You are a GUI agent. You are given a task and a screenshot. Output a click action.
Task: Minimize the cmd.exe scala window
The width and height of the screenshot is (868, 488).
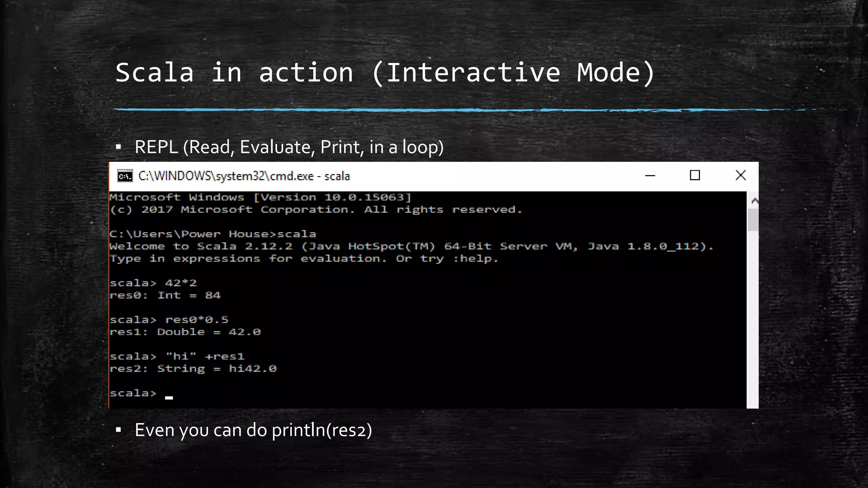click(x=650, y=175)
